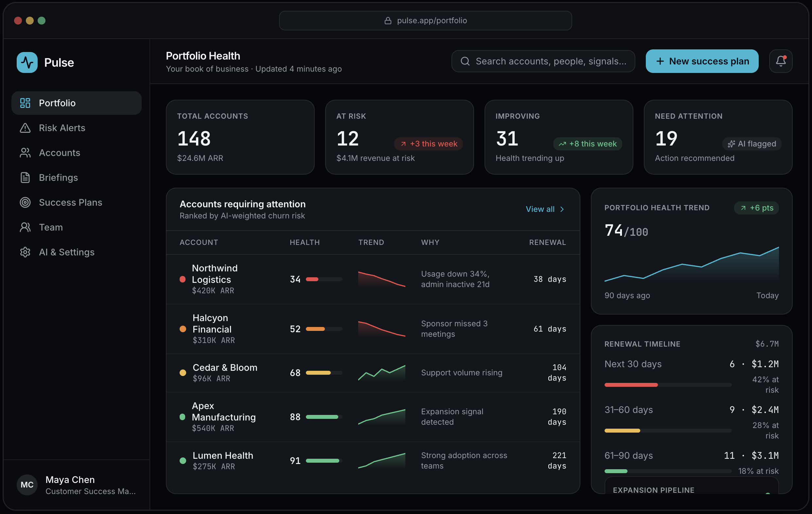
Task: Click the AI & Settings gear icon
Action: (x=25, y=252)
